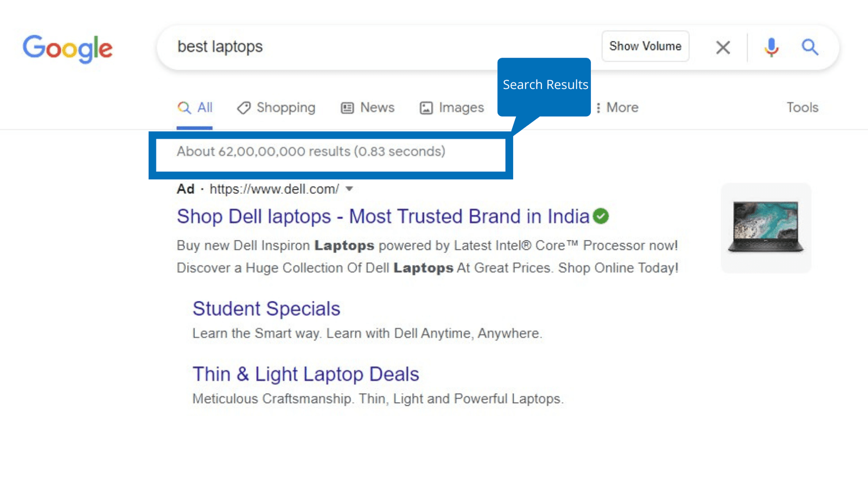This screenshot has width=868, height=488.
Task: Open the Student Specials sitelink
Action: coord(266,309)
